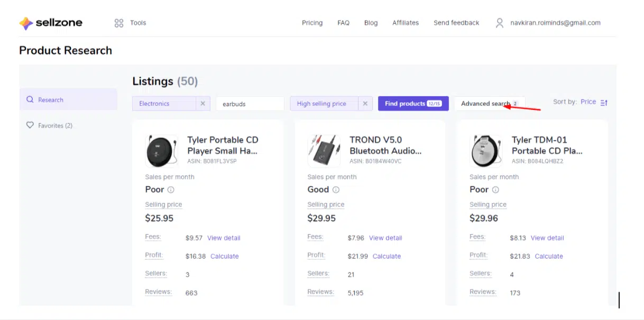Open TROND V5.0 Bluetooth product thumbnail

pos(324,151)
